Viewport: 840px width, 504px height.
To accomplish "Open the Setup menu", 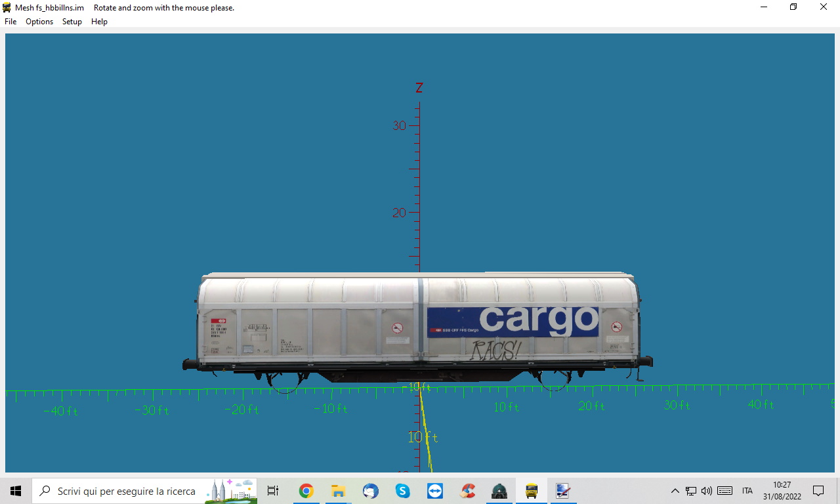I will tap(72, 22).
